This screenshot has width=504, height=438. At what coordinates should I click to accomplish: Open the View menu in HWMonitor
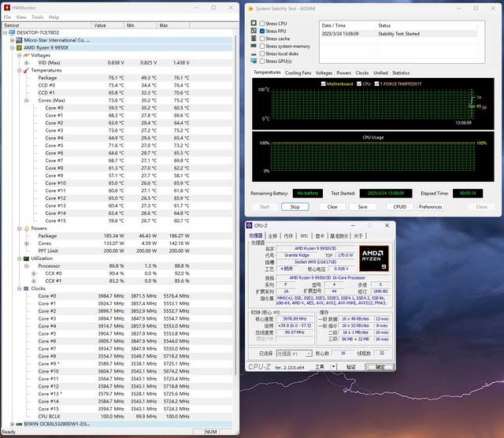[21, 17]
